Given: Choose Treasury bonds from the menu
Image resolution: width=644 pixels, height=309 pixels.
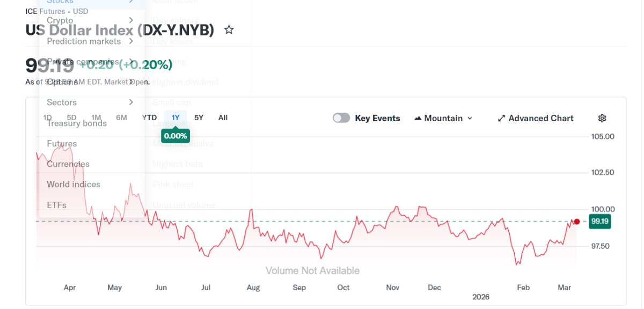Looking at the screenshot, I should [77, 123].
